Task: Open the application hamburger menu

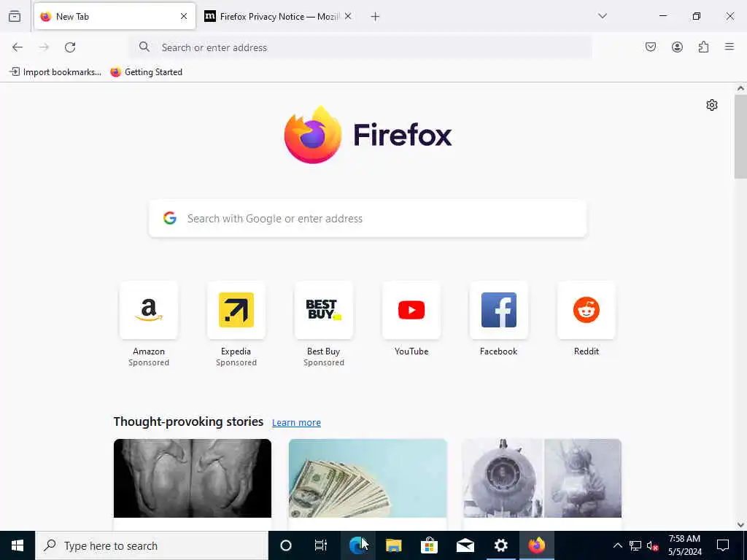Action: (729, 47)
